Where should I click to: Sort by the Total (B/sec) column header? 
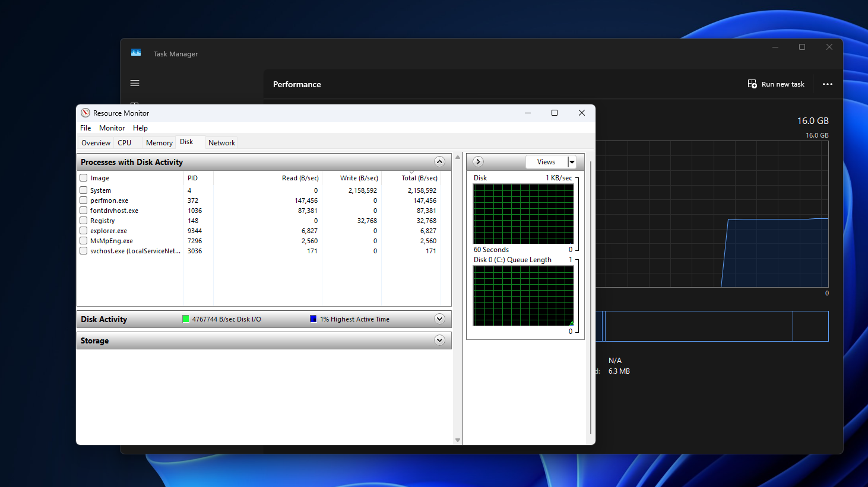411,178
